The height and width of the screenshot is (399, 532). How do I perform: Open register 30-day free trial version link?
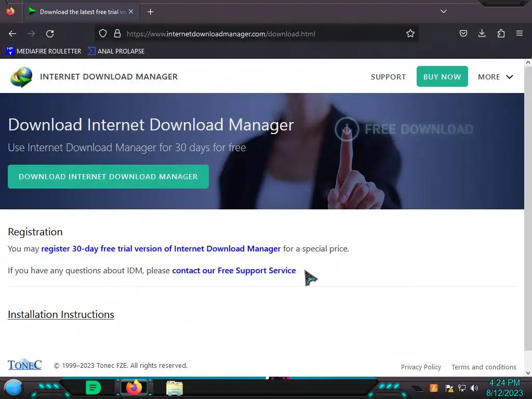click(161, 249)
